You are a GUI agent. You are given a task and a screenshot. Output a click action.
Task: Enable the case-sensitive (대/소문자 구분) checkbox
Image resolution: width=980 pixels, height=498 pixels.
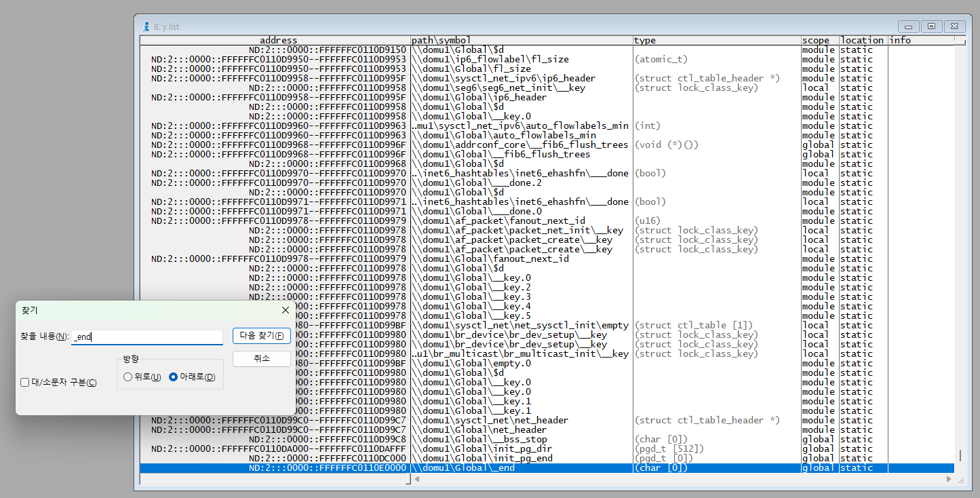24,383
